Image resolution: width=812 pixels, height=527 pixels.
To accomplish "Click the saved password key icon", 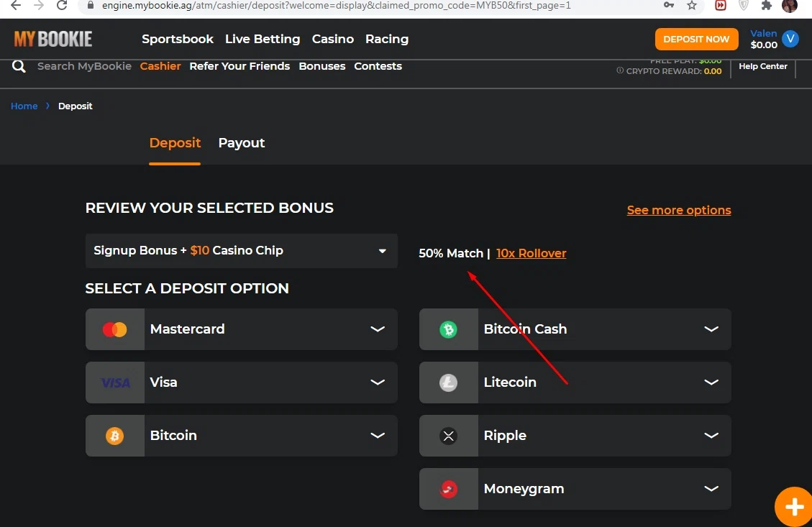I will (669, 5).
